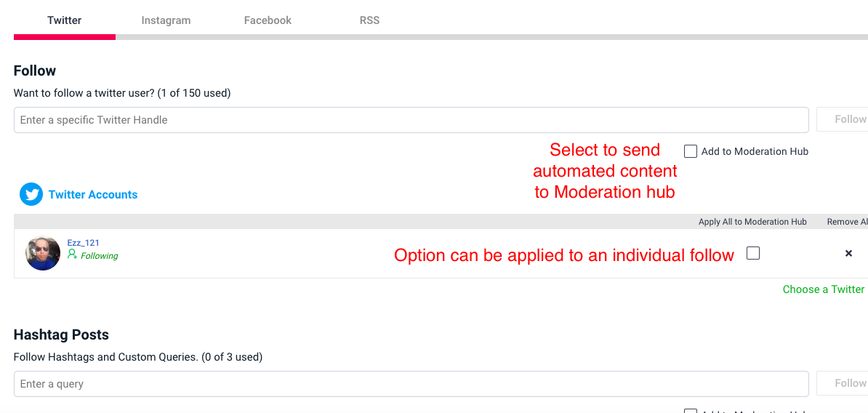Select the Twitter tab

click(64, 20)
